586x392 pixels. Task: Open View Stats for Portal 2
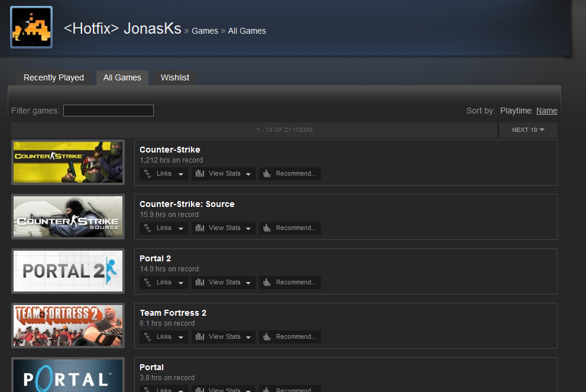coord(224,282)
